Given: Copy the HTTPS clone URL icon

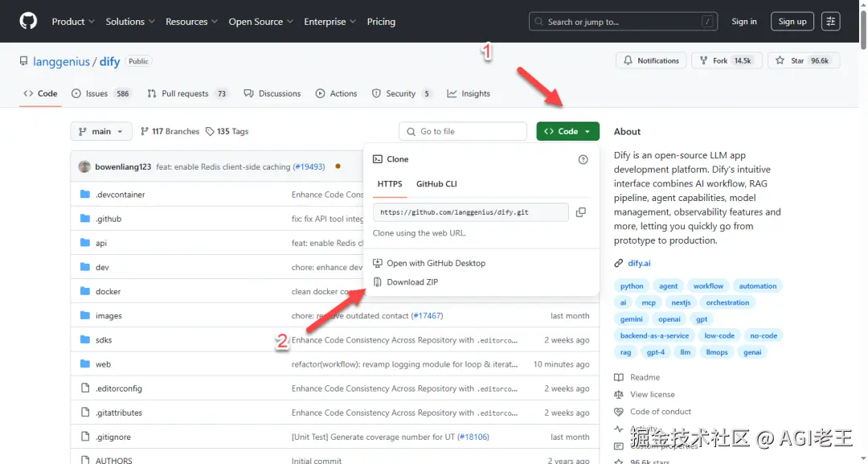Looking at the screenshot, I should click(x=581, y=212).
